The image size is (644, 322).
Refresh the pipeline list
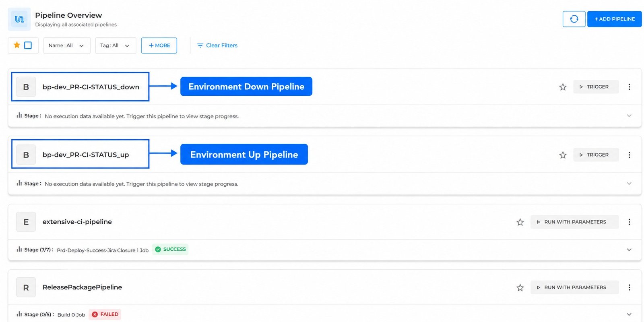click(574, 19)
